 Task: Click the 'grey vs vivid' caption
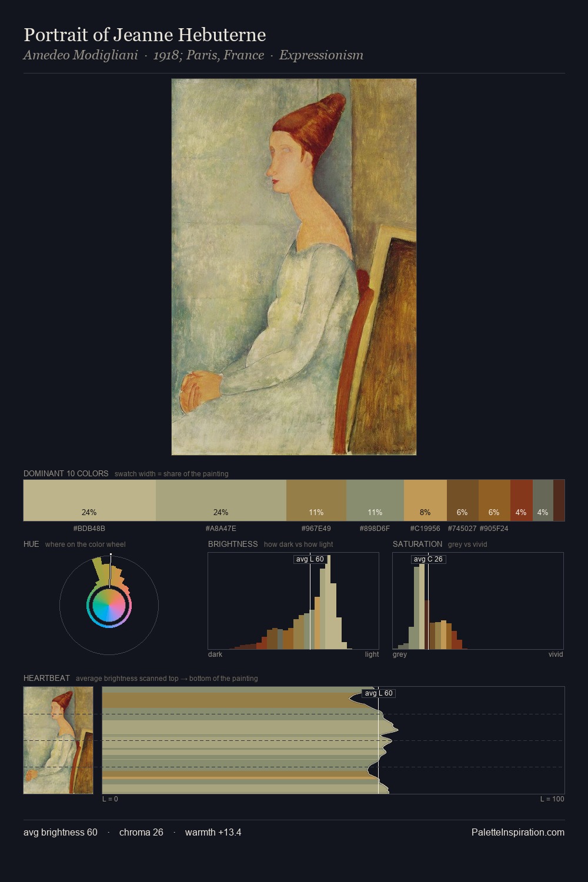tap(467, 544)
